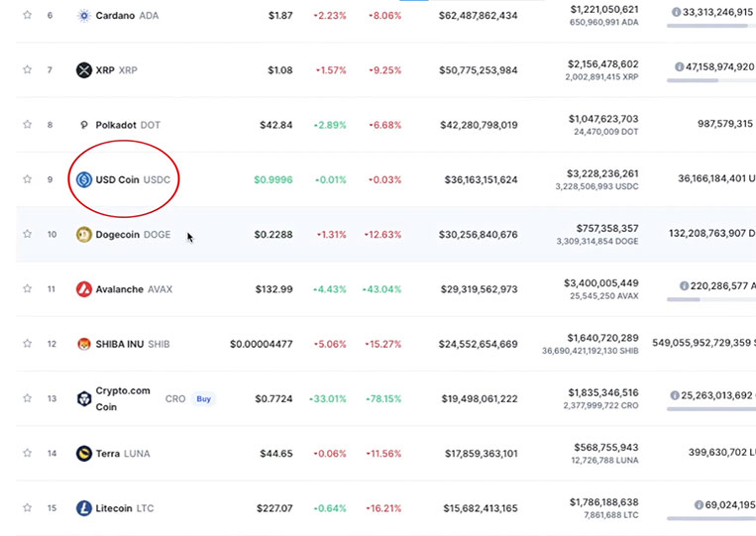Open the USD Coin name link
756x536 pixels.
pos(117,179)
